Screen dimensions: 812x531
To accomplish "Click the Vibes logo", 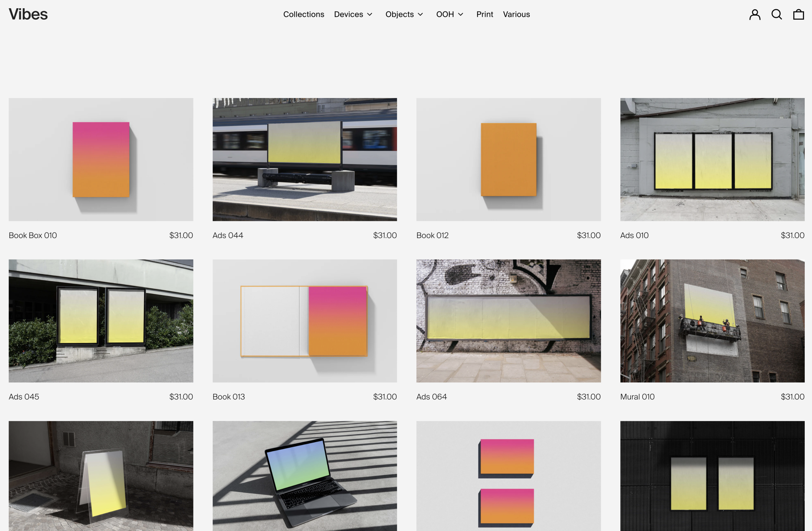I will (28, 14).
